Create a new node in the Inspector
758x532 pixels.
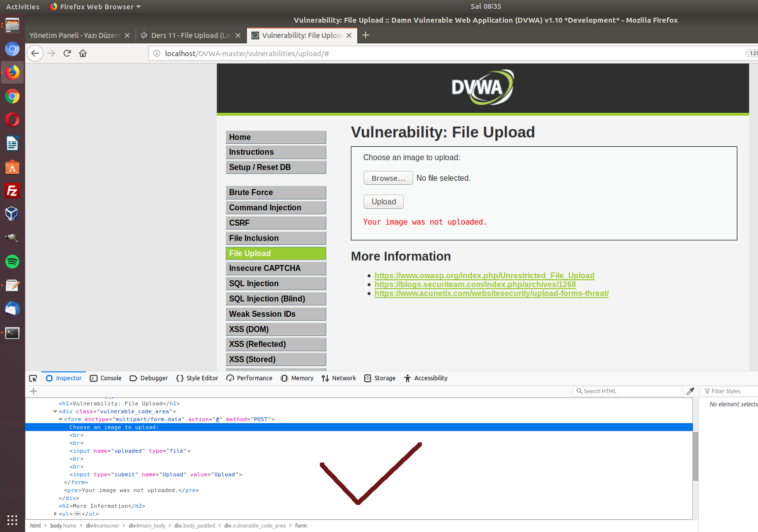[x=34, y=391]
